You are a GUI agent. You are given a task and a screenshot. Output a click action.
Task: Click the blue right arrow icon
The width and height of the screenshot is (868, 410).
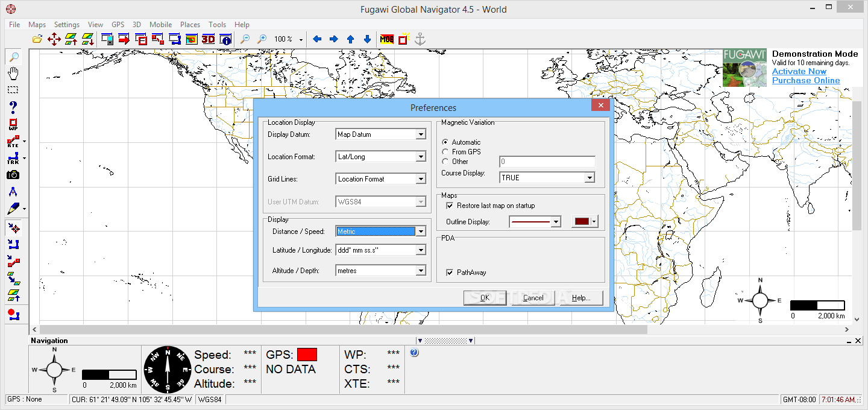click(x=333, y=39)
